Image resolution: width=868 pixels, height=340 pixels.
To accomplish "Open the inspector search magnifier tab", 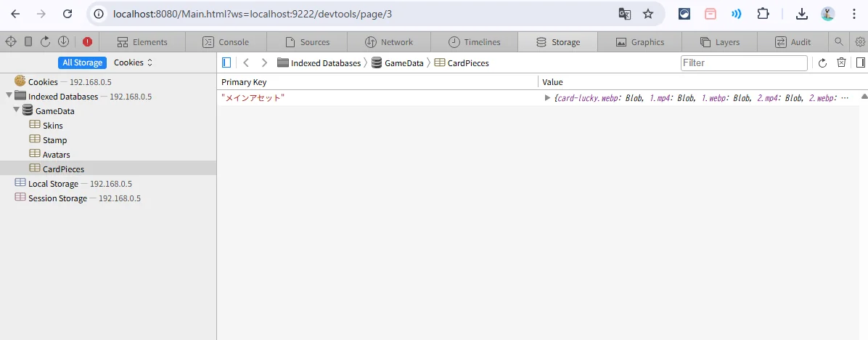I will (x=839, y=42).
